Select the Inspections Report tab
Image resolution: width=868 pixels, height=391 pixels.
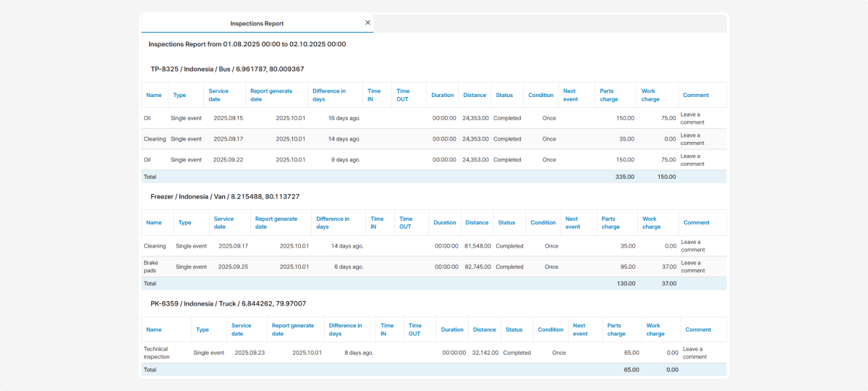(x=257, y=23)
